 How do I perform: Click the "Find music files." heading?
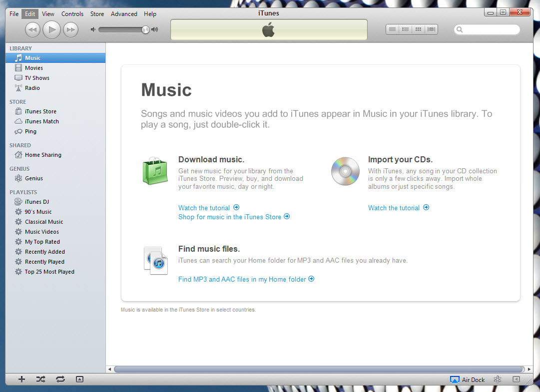pos(209,249)
